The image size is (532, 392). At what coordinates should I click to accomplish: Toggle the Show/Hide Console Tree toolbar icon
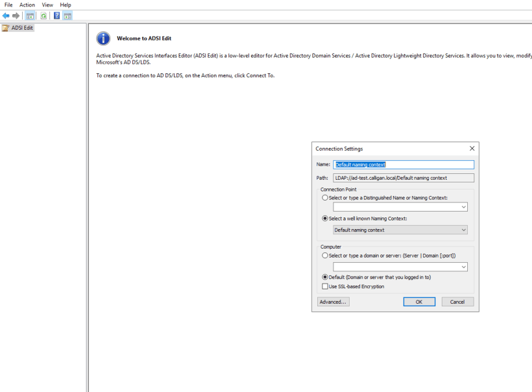pyautogui.click(x=30, y=16)
